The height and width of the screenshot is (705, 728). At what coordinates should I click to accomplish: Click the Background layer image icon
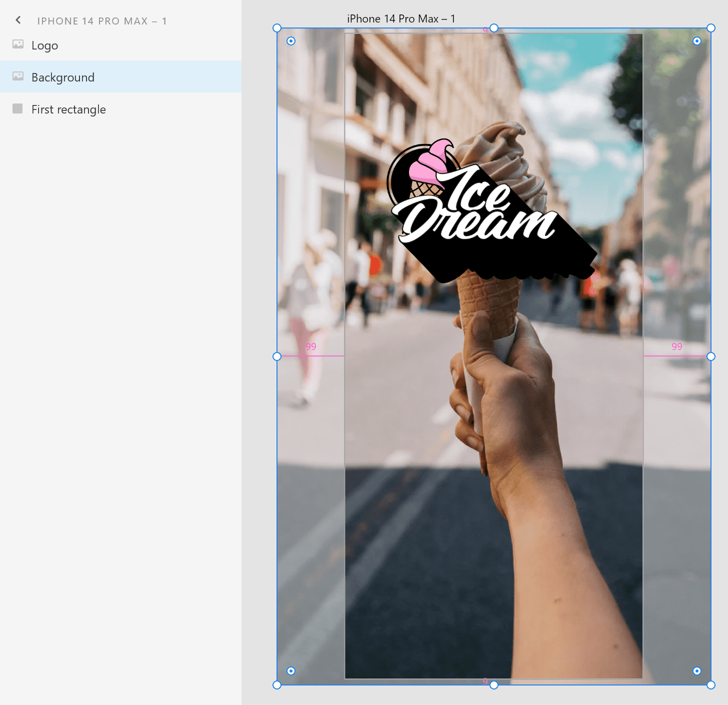click(18, 76)
